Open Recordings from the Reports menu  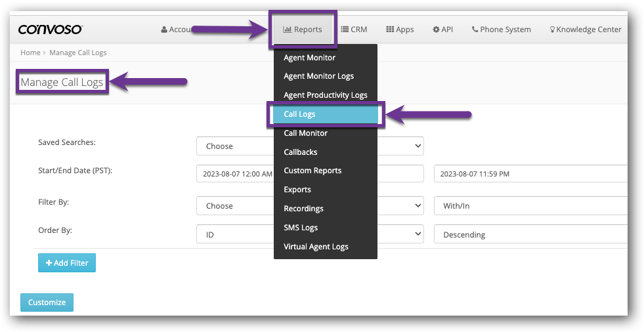(x=326, y=209)
